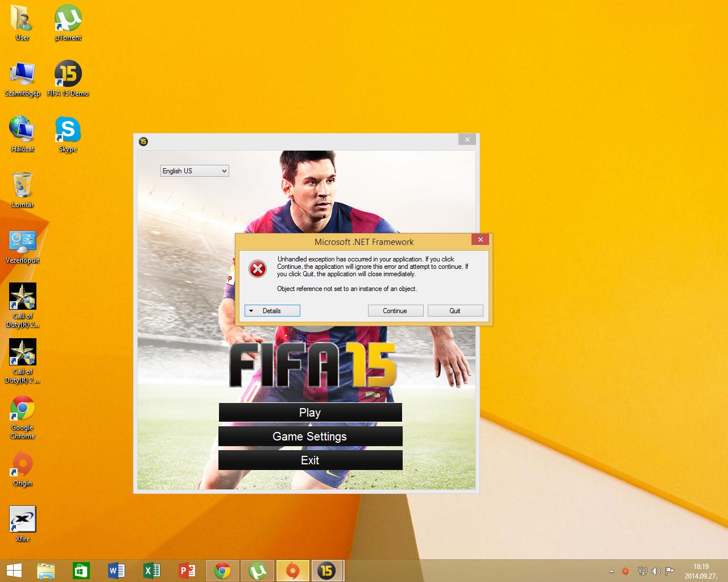Open the Origin desktop shortcut
Screen dimensions: 728x582
(22, 468)
